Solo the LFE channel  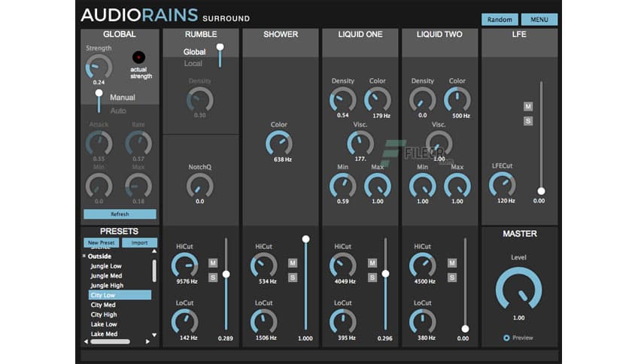point(528,120)
